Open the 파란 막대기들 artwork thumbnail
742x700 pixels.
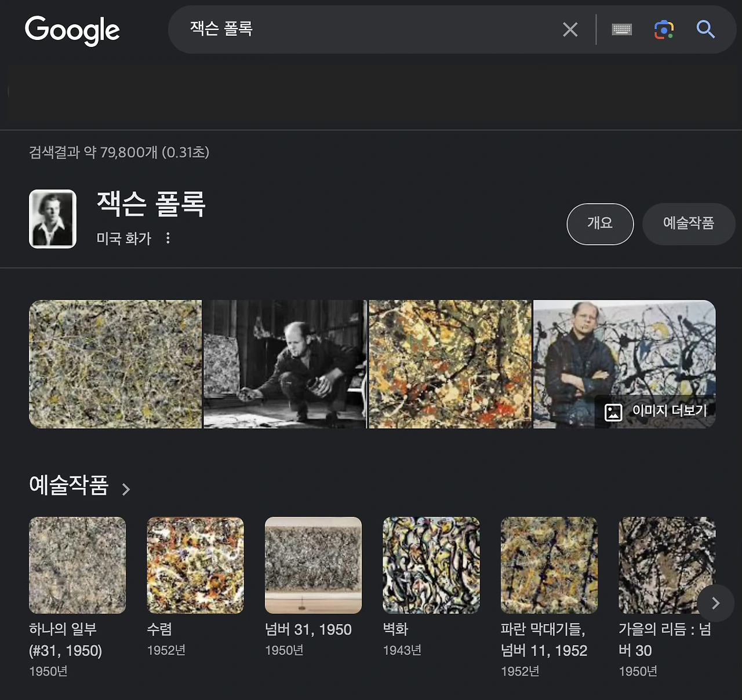point(549,565)
